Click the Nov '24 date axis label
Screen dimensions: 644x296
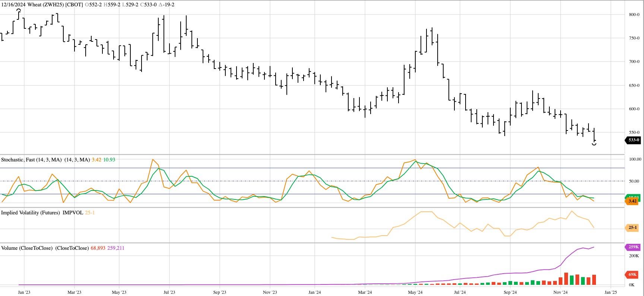560,292
